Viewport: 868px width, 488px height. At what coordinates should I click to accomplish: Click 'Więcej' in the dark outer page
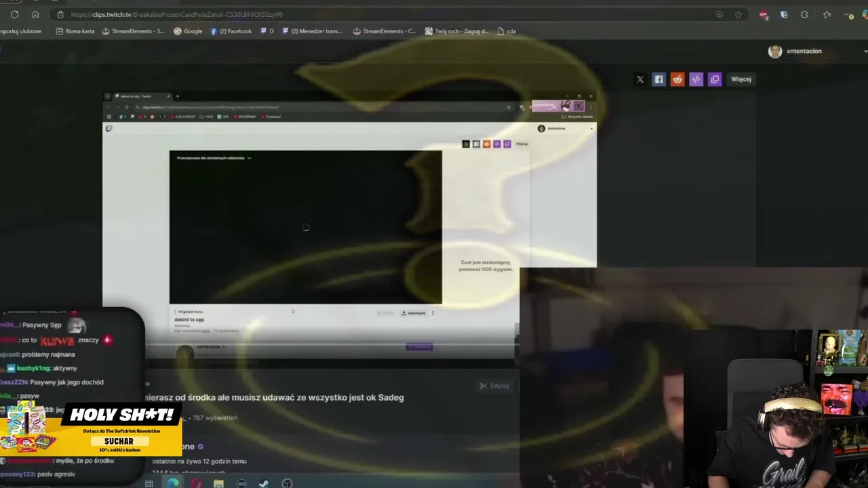click(741, 79)
